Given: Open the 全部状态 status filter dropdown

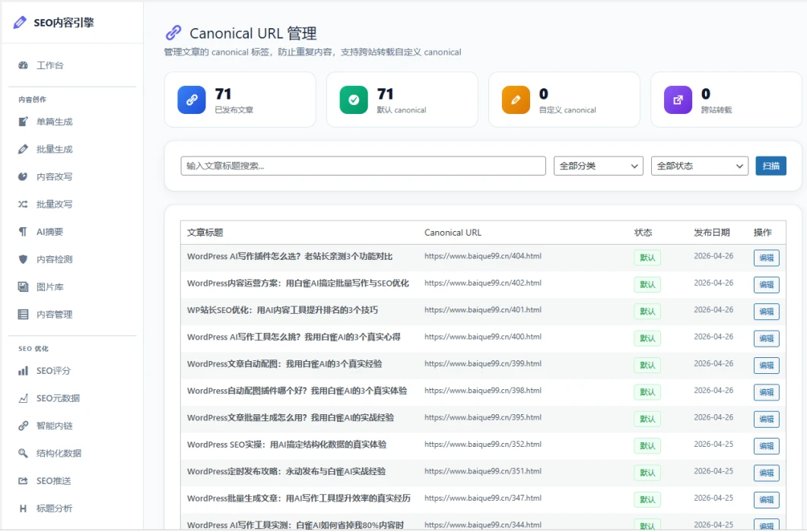Looking at the screenshot, I should [x=699, y=165].
